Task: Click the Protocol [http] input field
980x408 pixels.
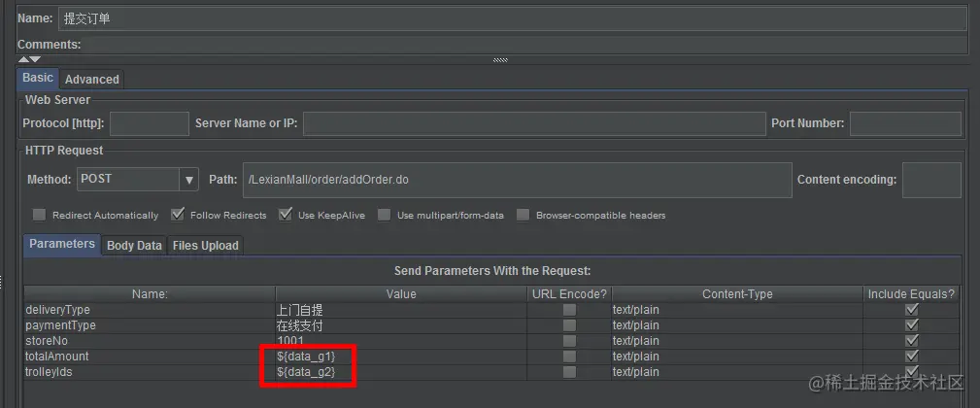Action: pos(150,123)
